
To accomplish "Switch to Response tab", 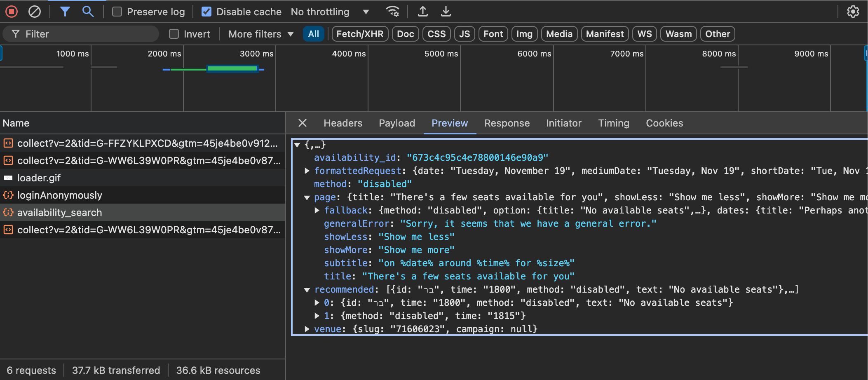I will point(507,123).
